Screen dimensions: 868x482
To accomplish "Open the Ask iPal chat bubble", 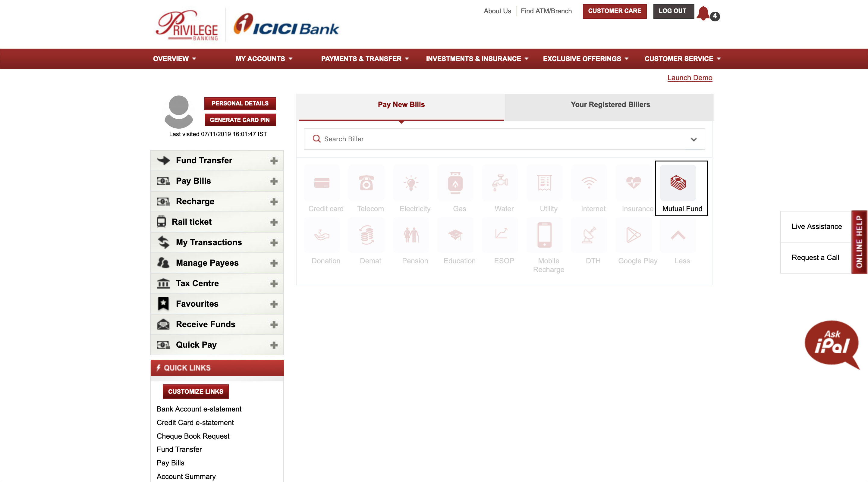I will point(831,343).
